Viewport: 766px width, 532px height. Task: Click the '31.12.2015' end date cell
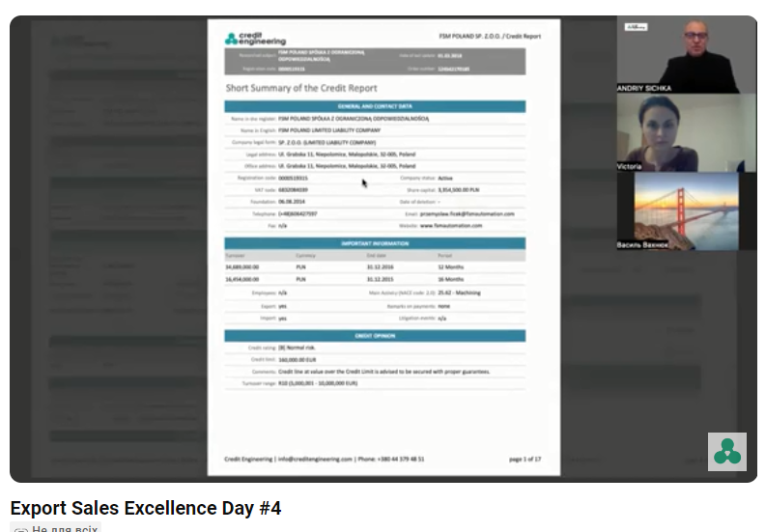tap(380, 279)
